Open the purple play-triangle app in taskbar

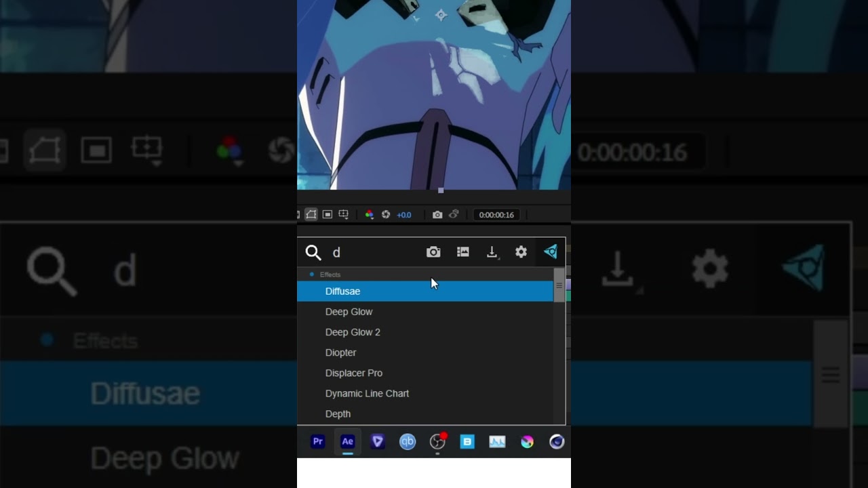click(378, 442)
